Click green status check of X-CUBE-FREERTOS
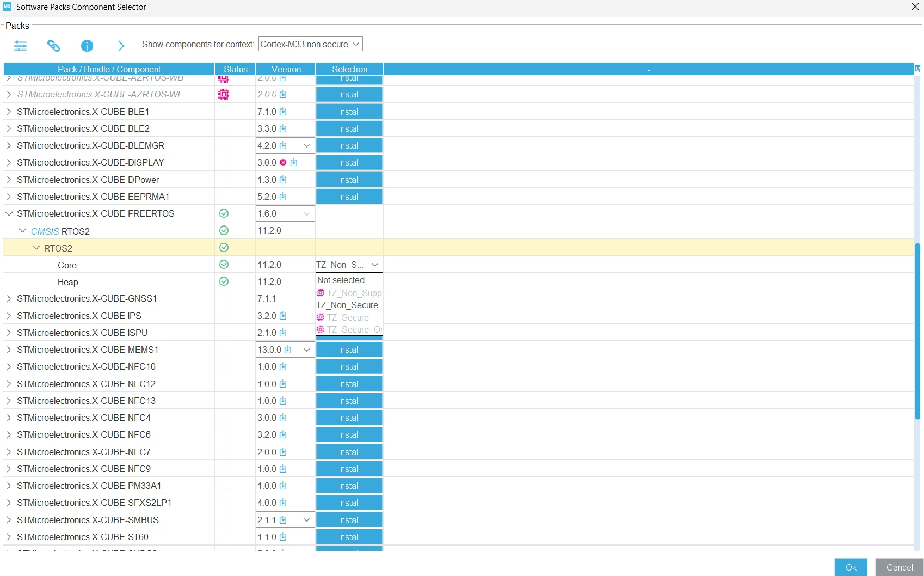The width and height of the screenshot is (924, 576). 224,213
